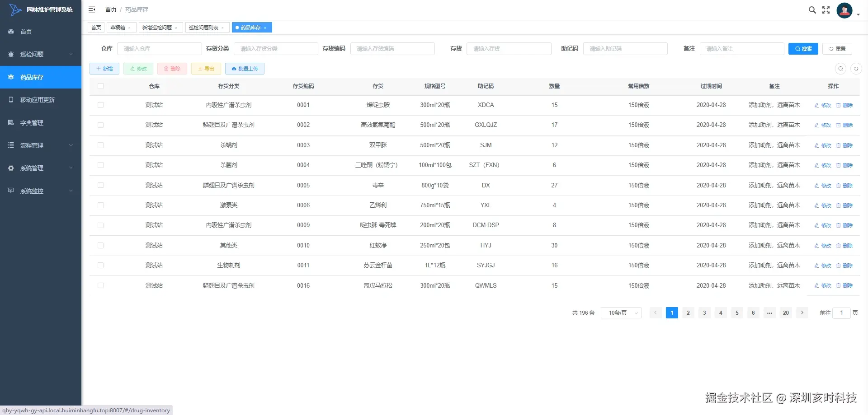The image size is (868, 415).
Task: Select the checkbox for row 0002 高效氯氟菊酯
Action: pos(100,125)
